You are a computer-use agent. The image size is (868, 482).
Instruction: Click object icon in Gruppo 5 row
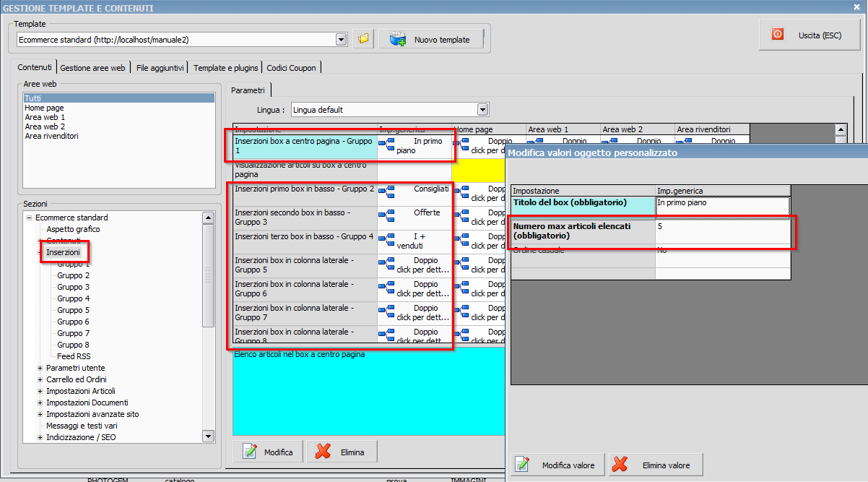[x=387, y=264]
